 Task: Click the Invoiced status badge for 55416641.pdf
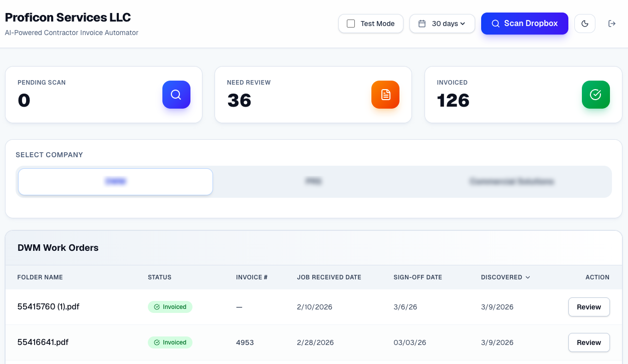tap(170, 342)
